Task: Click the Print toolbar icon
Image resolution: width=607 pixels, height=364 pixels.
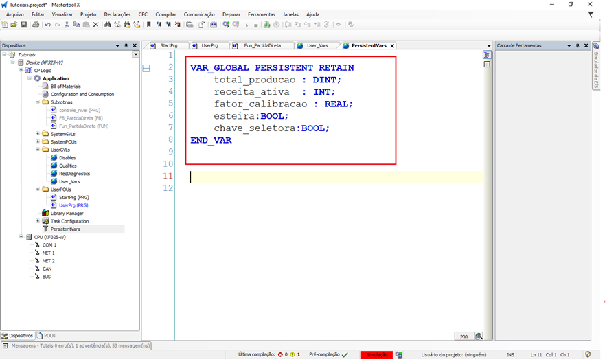Action: (x=34, y=25)
